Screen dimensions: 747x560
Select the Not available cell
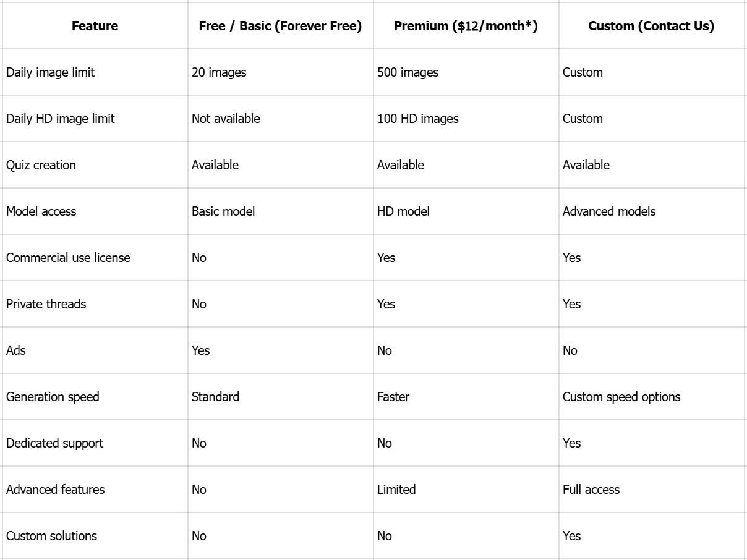tap(226, 119)
